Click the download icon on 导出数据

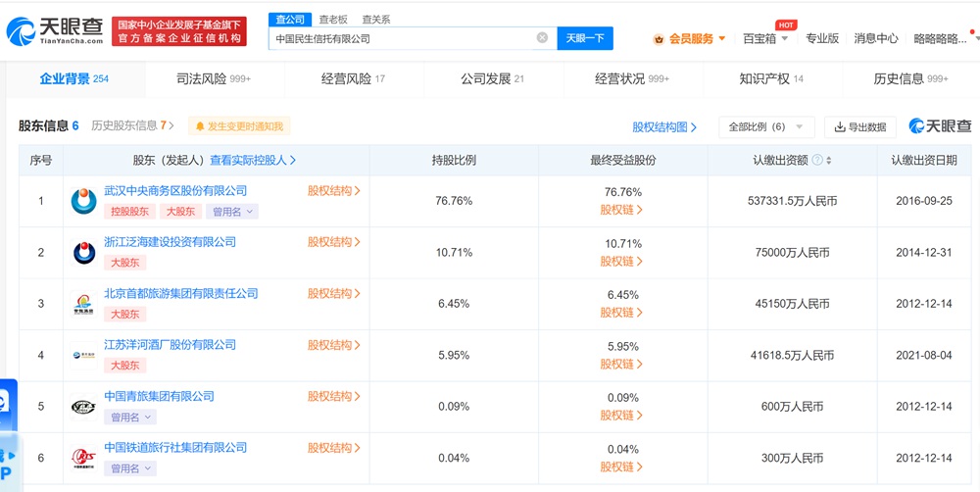click(x=840, y=126)
